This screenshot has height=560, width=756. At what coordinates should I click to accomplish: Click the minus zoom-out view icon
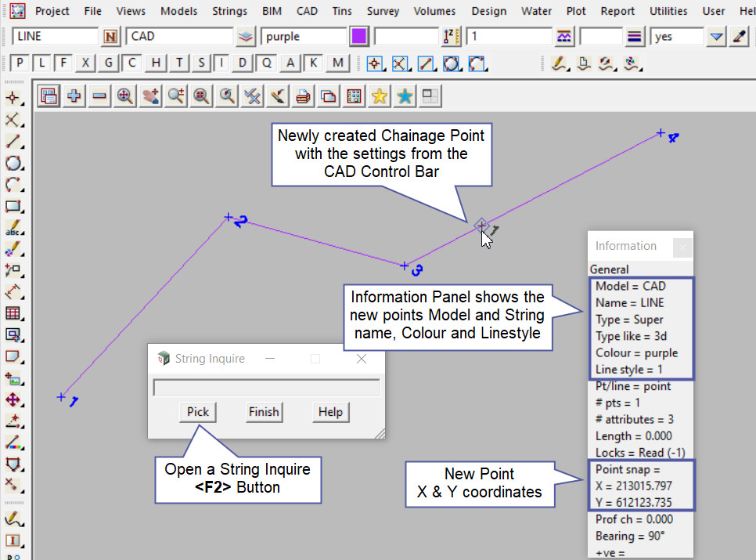(x=99, y=96)
